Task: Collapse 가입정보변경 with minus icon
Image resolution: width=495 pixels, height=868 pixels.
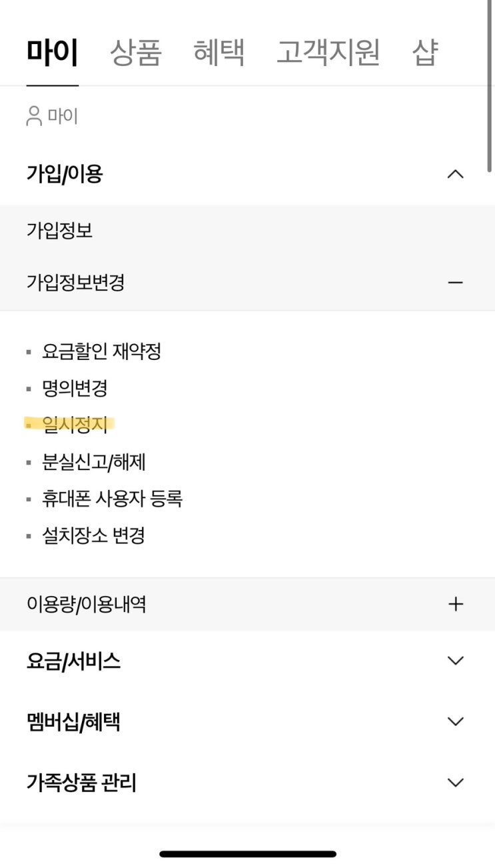Action: pyautogui.click(x=455, y=283)
